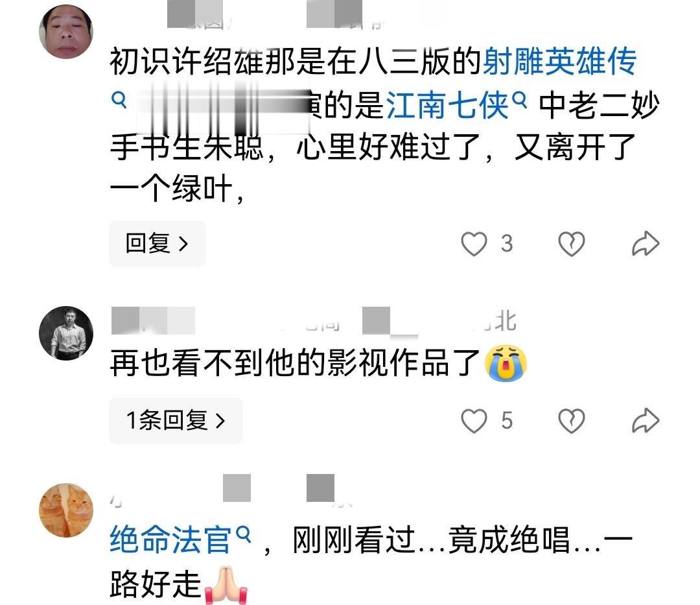
Task: Reply to the first comment via 回复
Action: 157,244
